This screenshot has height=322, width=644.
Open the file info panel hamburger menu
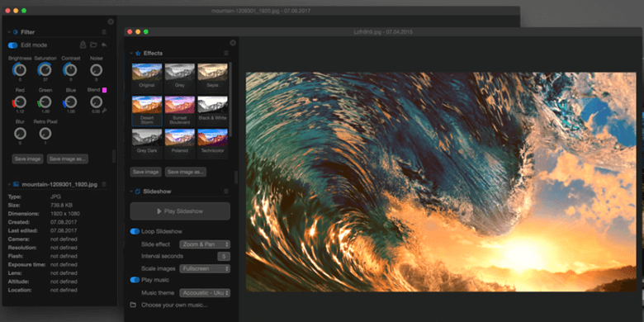coord(104,184)
